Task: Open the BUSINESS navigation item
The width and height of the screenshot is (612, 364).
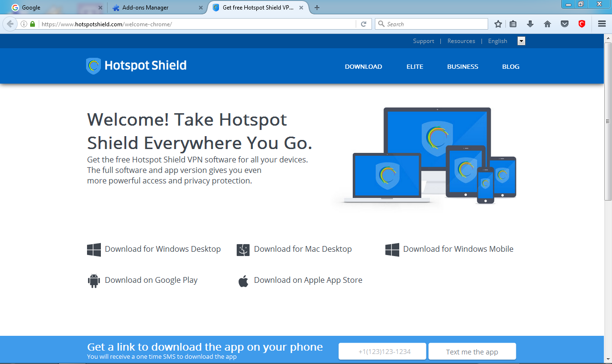Action: (x=463, y=67)
